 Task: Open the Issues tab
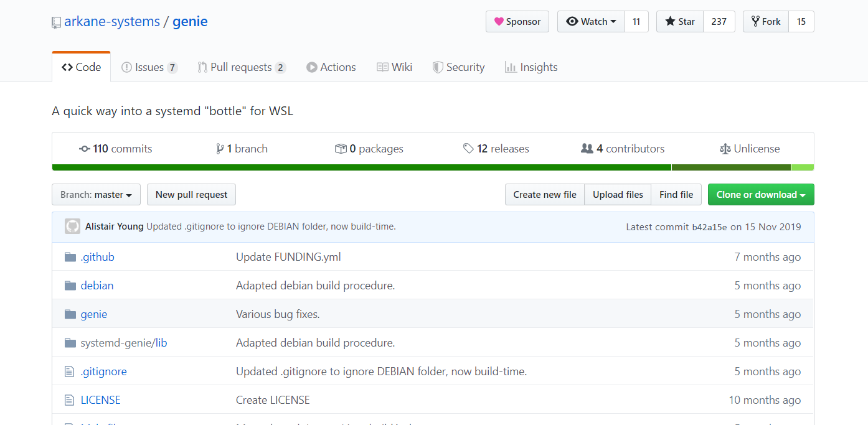click(x=149, y=67)
